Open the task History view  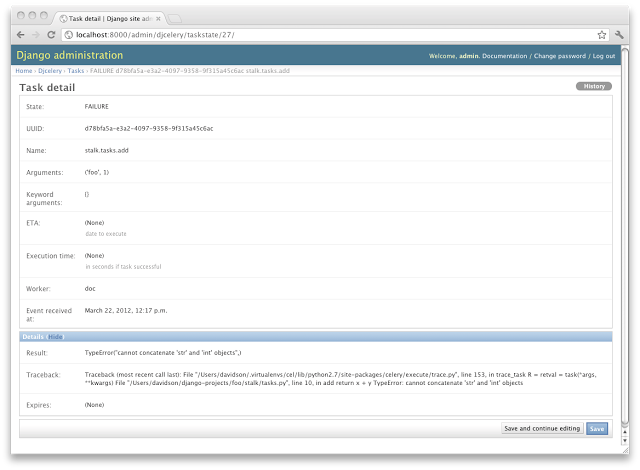[593, 87]
